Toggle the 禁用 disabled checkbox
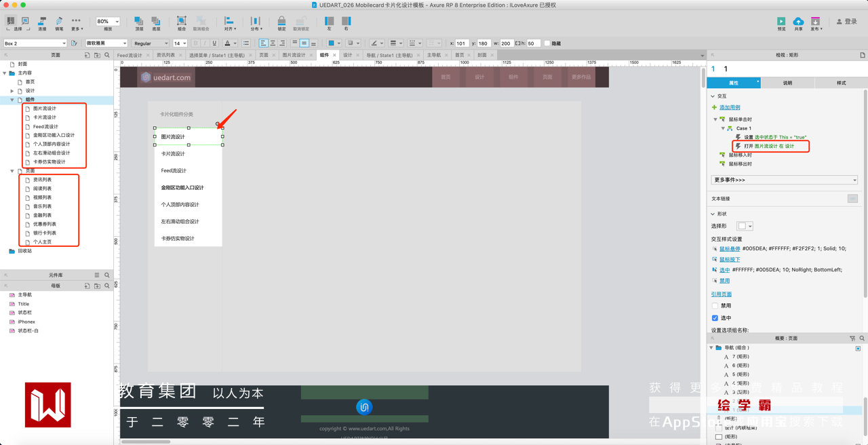The image size is (868, 445). (715, 306)
